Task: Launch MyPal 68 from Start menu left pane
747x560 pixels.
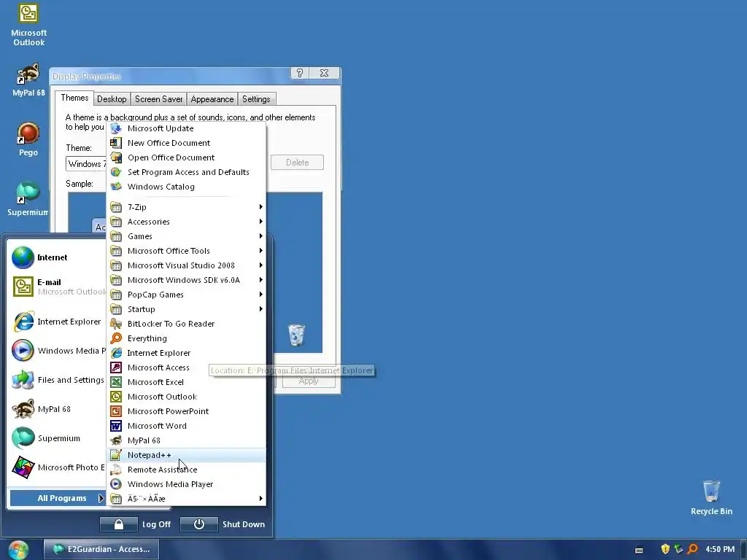Action: [x=57, y=409]
